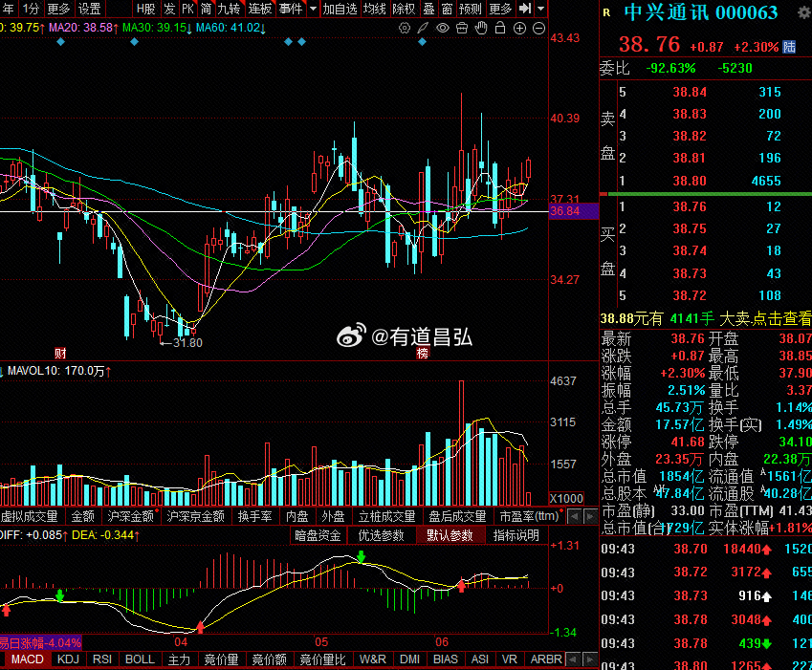The height and width of the screenshot is (670, 812).
Task: Click buy level 1 price 38.76
Action: pos(690,207)
